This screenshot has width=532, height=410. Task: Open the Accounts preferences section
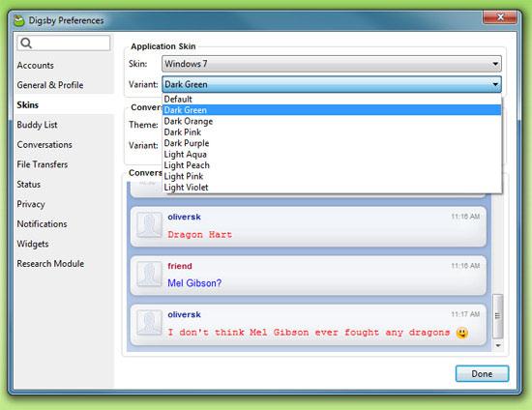(x=35, y=65)
